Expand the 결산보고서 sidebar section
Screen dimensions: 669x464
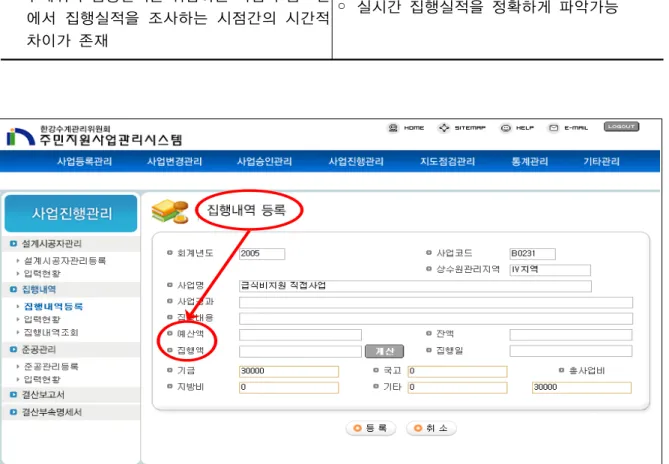point(43,395)
